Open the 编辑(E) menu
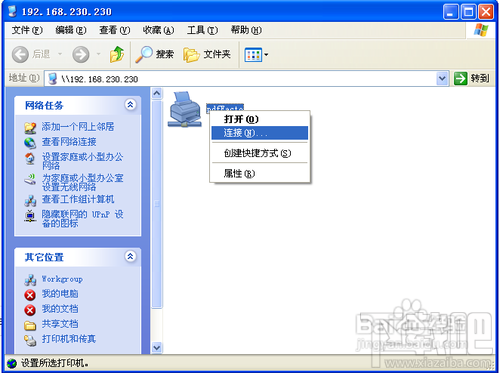The image size is (500, 373). 71,30
